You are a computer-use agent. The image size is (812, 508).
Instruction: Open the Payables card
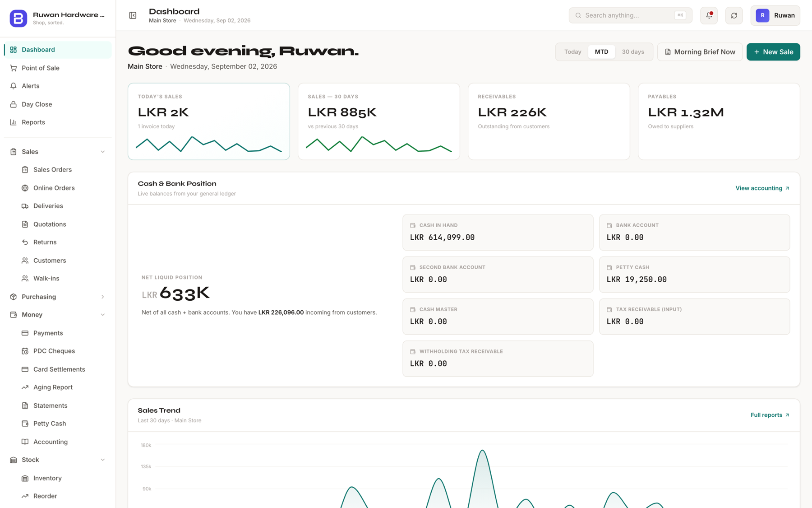(x=719, y=121)
